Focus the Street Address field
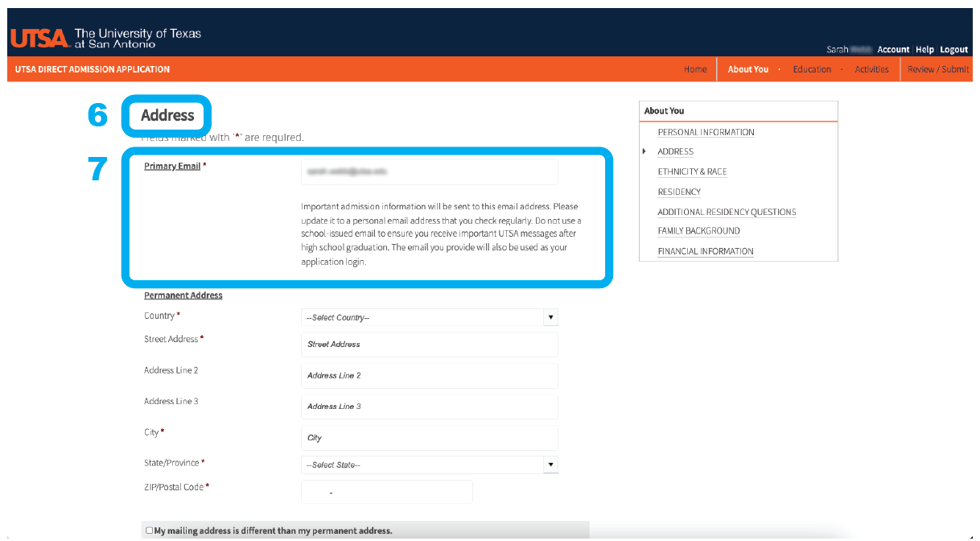 point(429,344)
